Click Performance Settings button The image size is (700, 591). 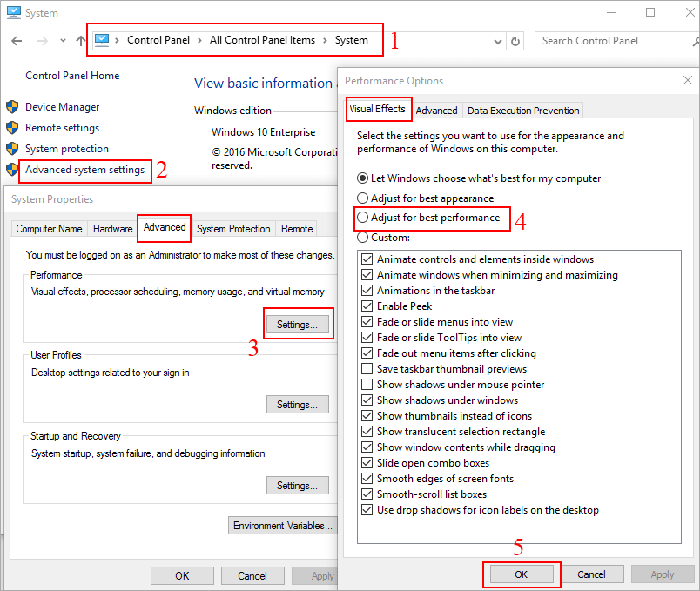[x=297, y=325]
